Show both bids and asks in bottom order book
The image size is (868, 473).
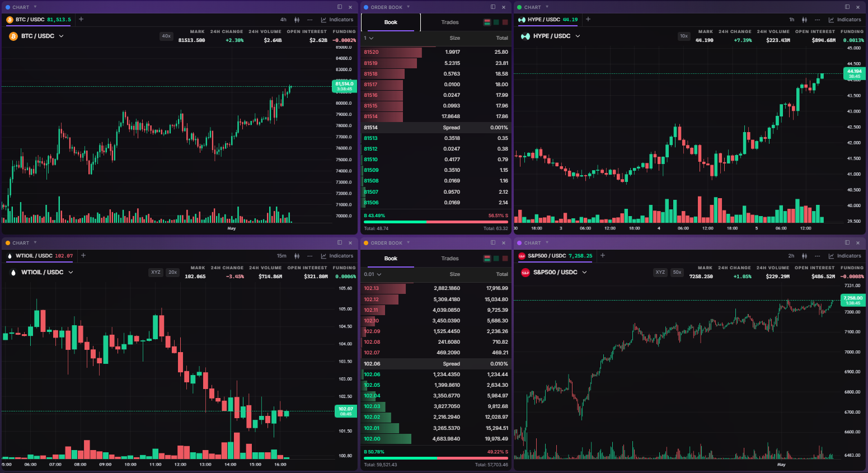(487, 259)
